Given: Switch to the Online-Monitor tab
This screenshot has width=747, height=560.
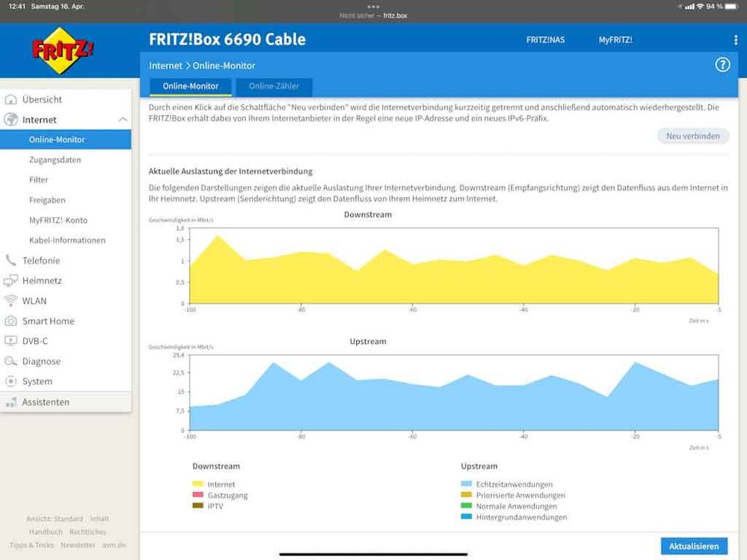Looking at the screenshot, I should [x=191, y=87].
